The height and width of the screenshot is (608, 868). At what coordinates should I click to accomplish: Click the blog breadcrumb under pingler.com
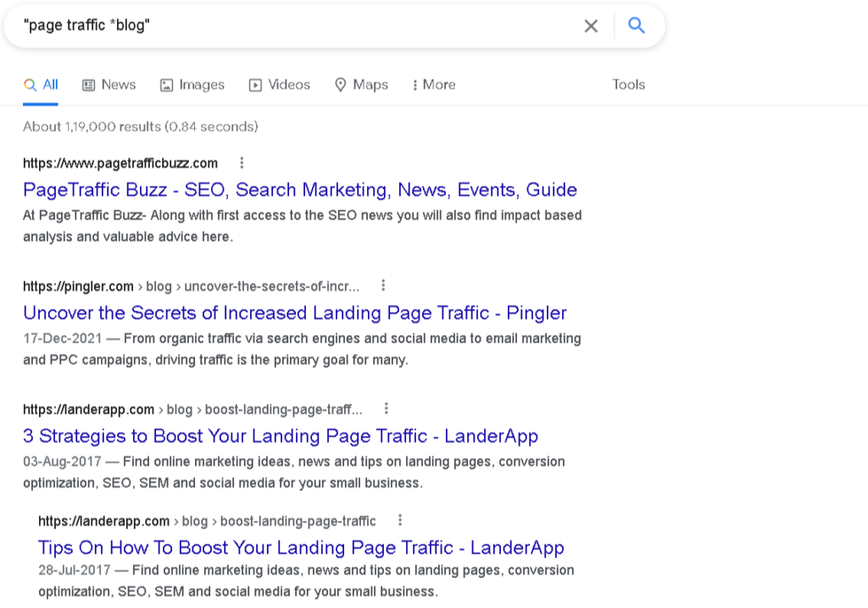point(159,286)
